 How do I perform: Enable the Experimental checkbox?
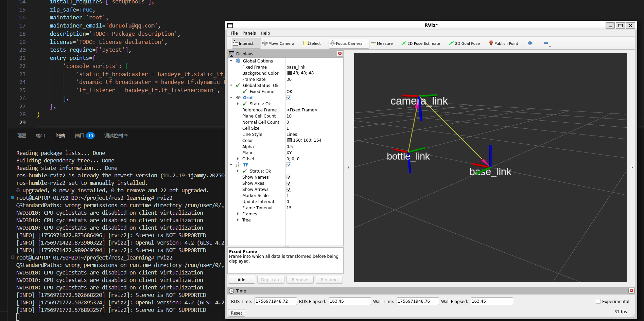(x=598, y=302)
